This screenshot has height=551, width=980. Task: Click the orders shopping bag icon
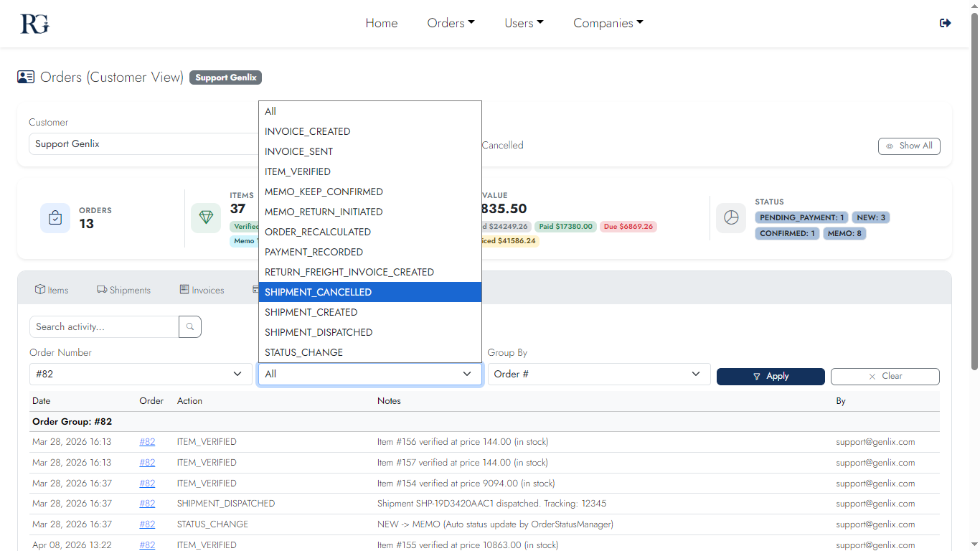pos(55,218)
